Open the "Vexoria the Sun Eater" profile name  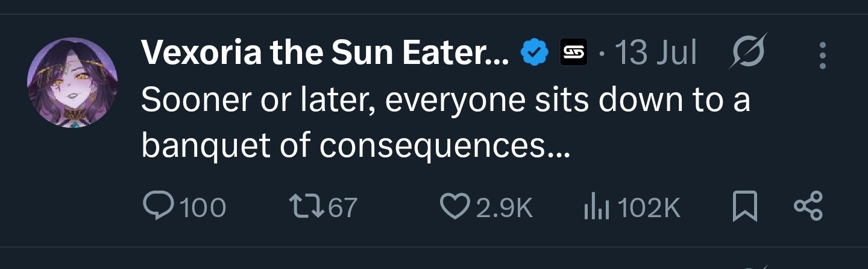pyautogui.click(x=325, y=53)
